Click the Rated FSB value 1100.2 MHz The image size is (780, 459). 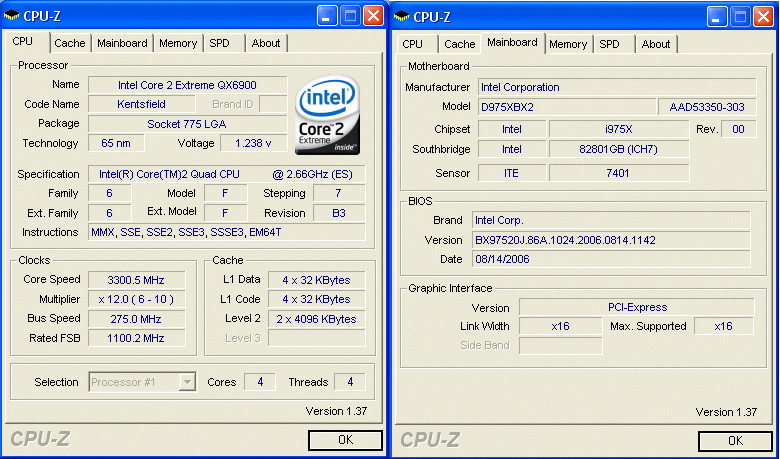(x=136, y=339)
